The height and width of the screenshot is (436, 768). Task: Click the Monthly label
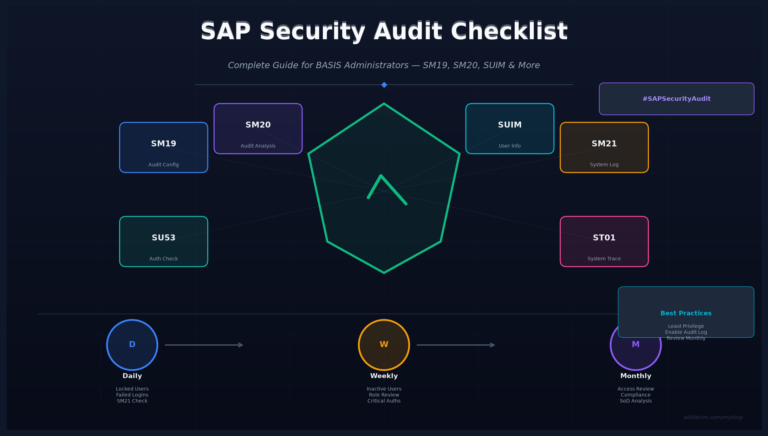(x=636, y=376)
